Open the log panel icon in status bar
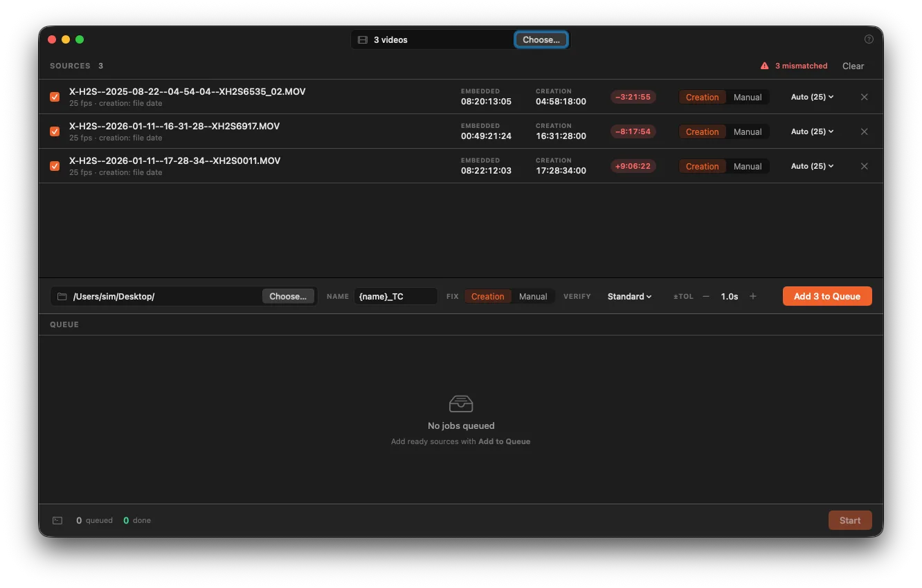This screenshot has width=922, height=588. 57,520
